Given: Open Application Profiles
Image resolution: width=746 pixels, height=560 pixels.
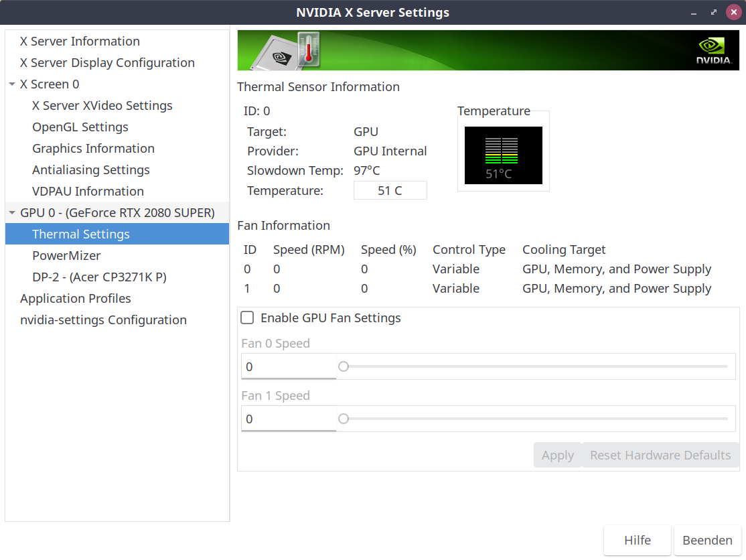Looking at the screenshot, I should click(x=76, y=298).
